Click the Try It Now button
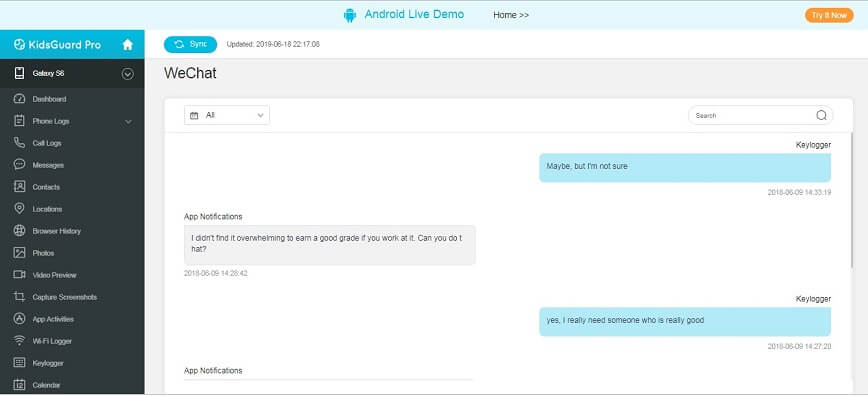This screenshot has width=868, height=396. click(829, 16)
